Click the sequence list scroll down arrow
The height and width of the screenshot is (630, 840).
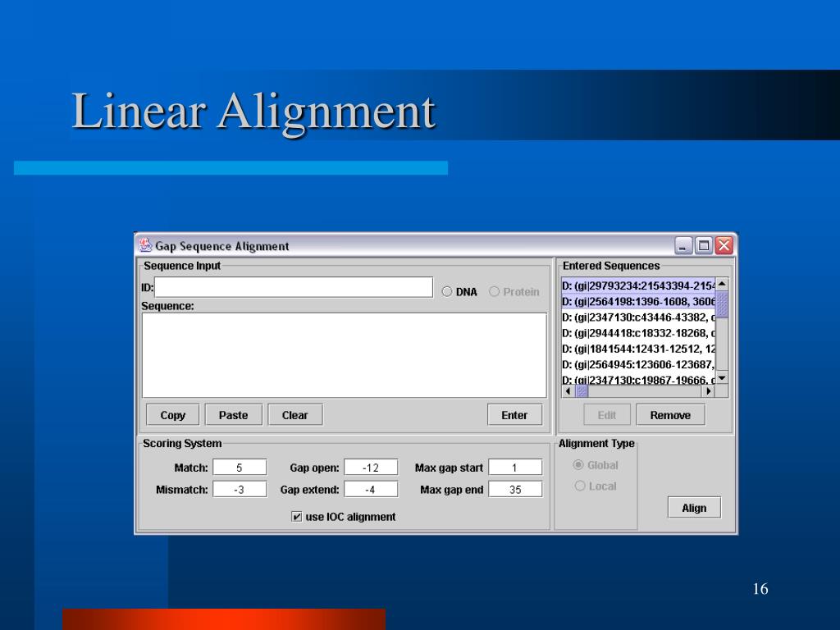click(722, 378)
